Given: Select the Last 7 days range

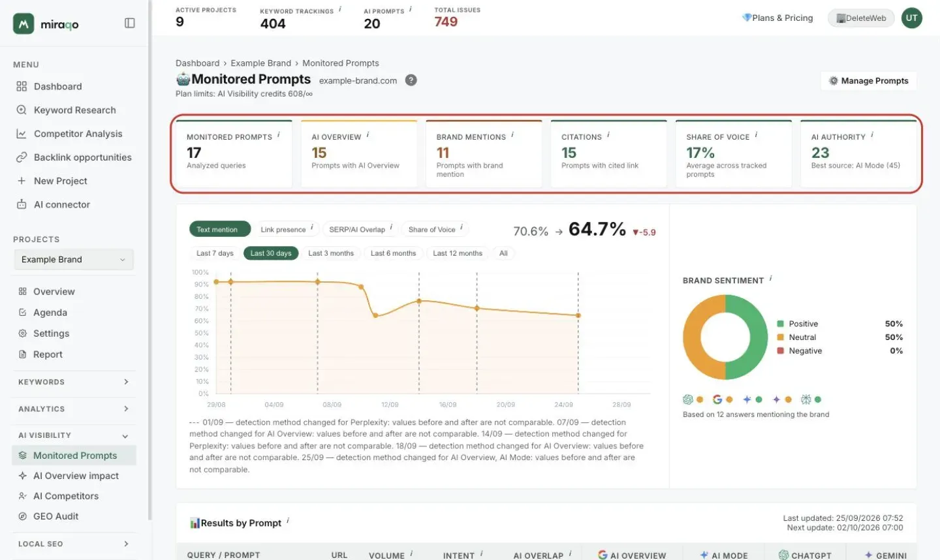Looking at the screenshot, I should pos(215,253).
